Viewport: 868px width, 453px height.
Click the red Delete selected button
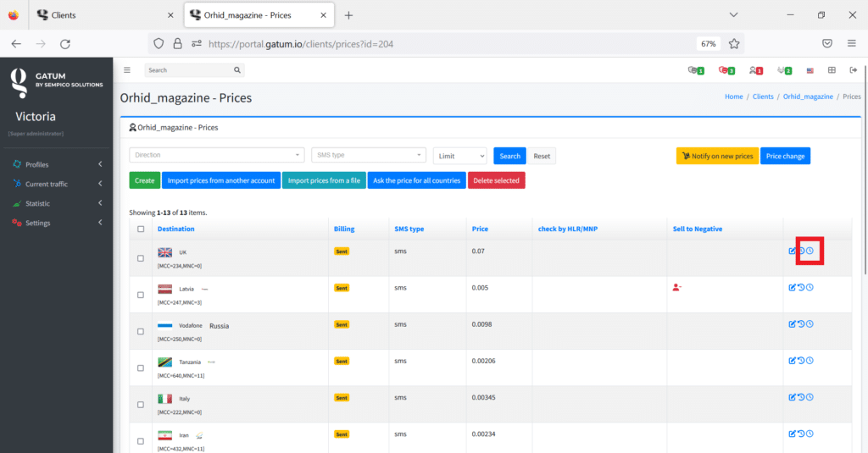tap(496, 180)
